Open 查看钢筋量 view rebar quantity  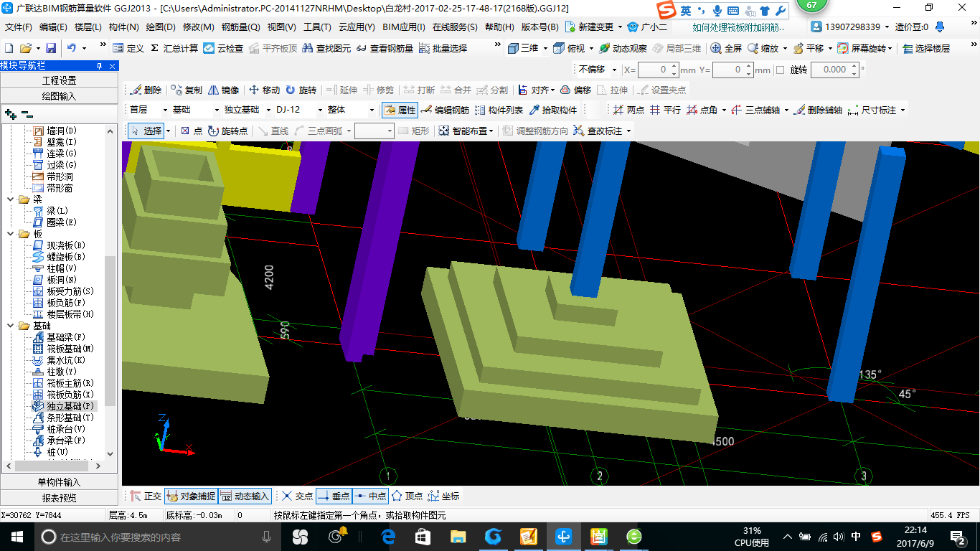385,48
